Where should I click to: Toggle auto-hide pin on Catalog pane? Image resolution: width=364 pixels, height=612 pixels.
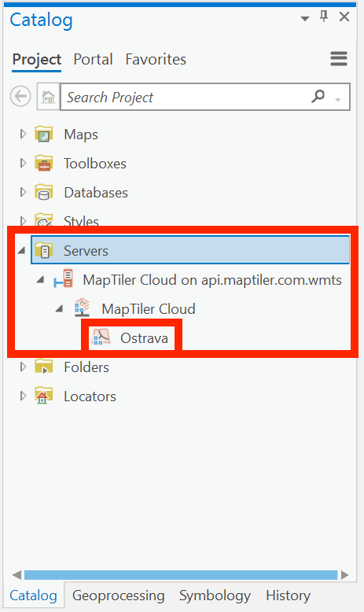pyautogui.click(x=324, y=17)
